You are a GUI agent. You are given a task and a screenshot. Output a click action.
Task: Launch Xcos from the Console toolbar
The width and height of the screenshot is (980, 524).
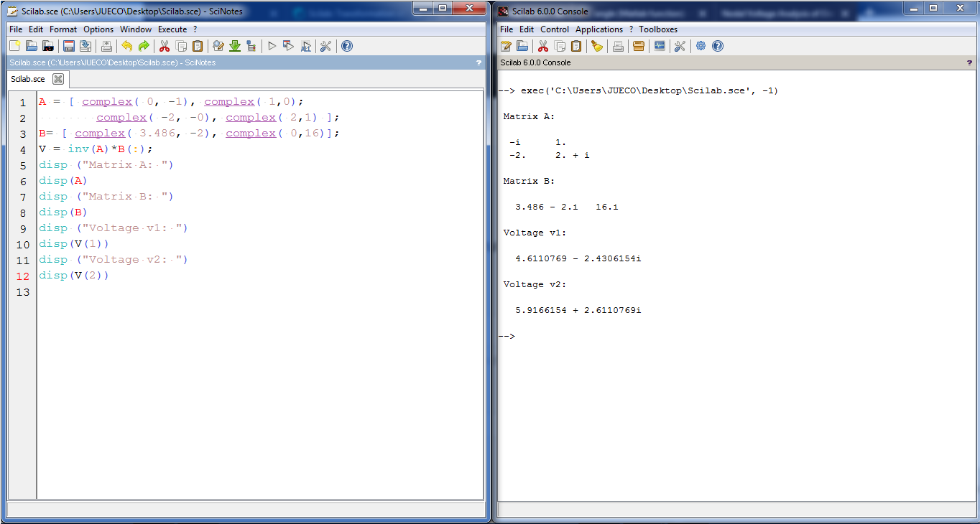click(660, 46)
